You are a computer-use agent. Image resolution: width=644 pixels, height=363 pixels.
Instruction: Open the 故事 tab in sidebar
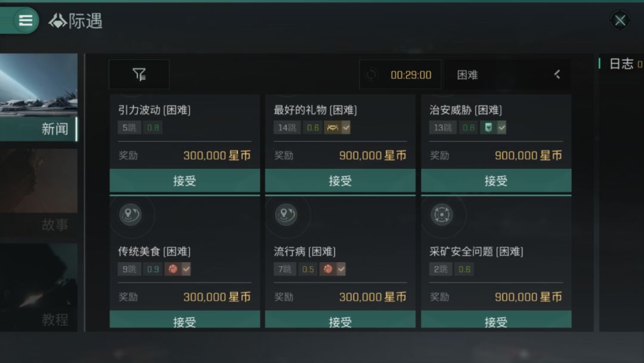point(39,224)
